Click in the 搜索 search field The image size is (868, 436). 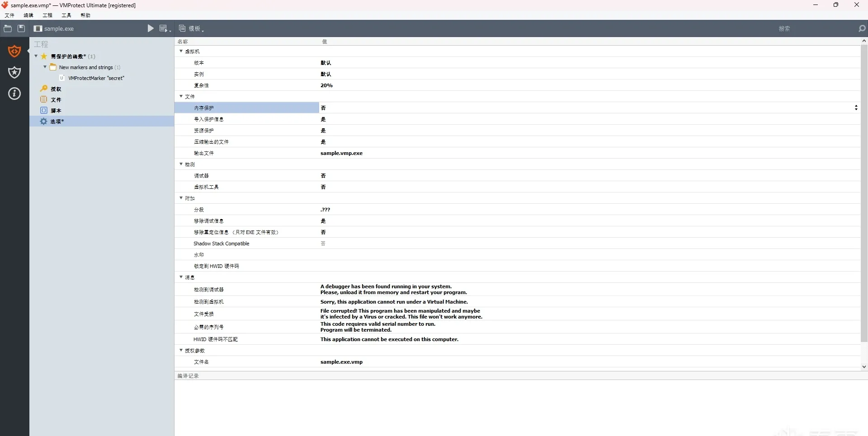(x=784, y=28)
